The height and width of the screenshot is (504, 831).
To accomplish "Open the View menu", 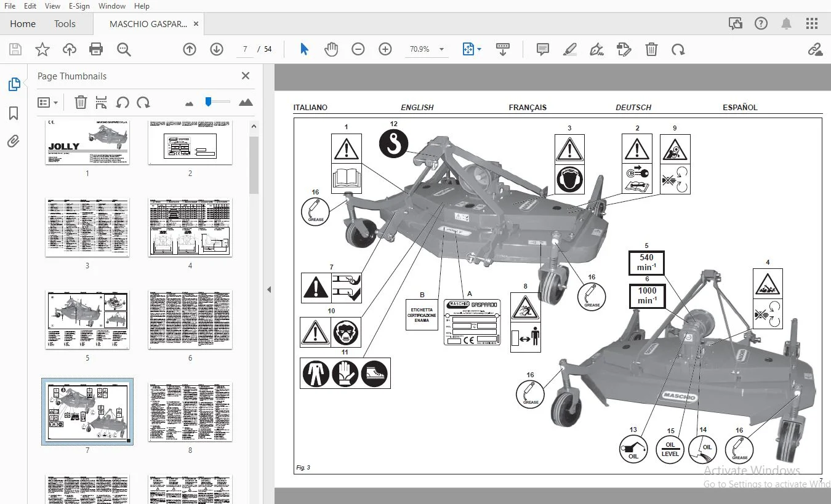I will (53, 6).
